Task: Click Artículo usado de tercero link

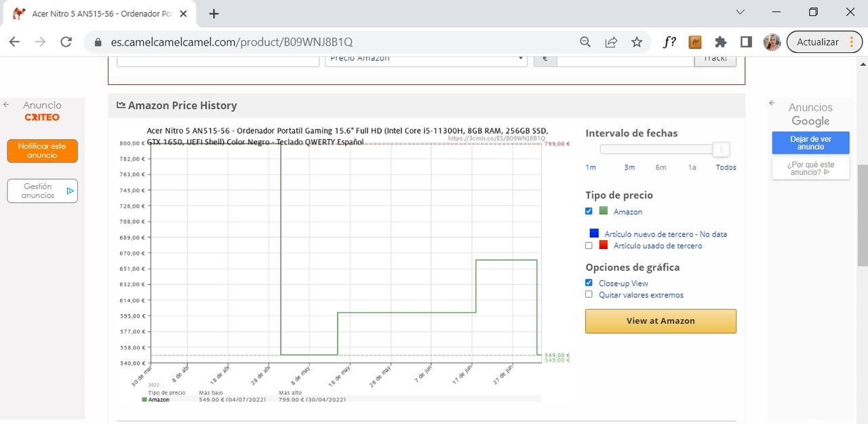Action: (658, 246)
